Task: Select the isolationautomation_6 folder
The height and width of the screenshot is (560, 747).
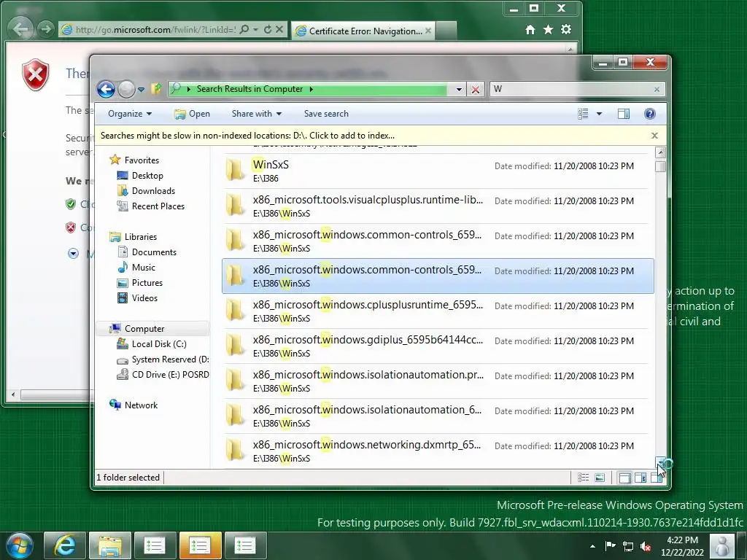Action: pyautogui.click(x=438, y=416)
